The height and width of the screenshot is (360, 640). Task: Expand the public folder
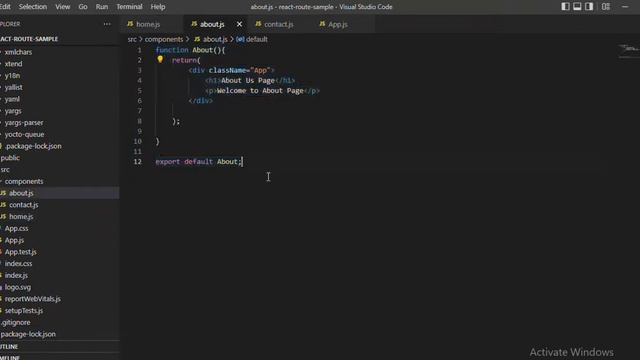[x=10, y=158]
